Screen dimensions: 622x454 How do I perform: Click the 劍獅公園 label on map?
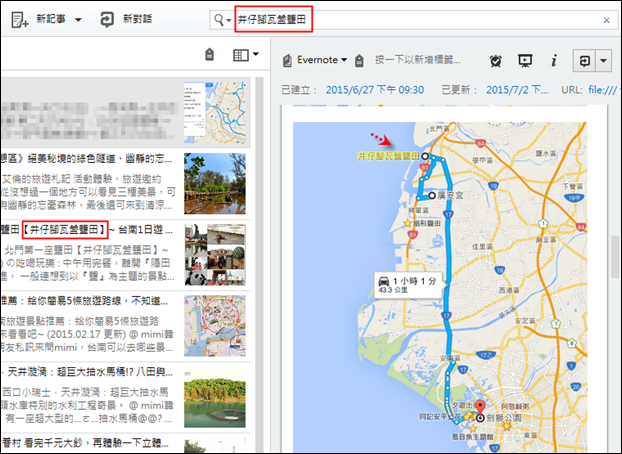pos(504,418)
